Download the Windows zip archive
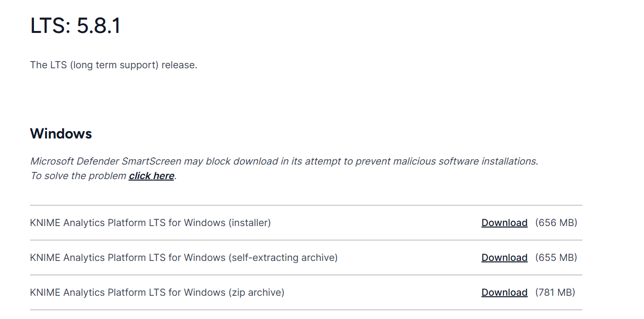Screen dimensions: 644x319 504,292
